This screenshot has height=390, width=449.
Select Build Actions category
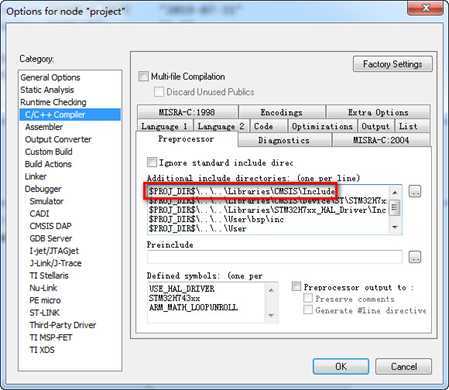(48, 164)
